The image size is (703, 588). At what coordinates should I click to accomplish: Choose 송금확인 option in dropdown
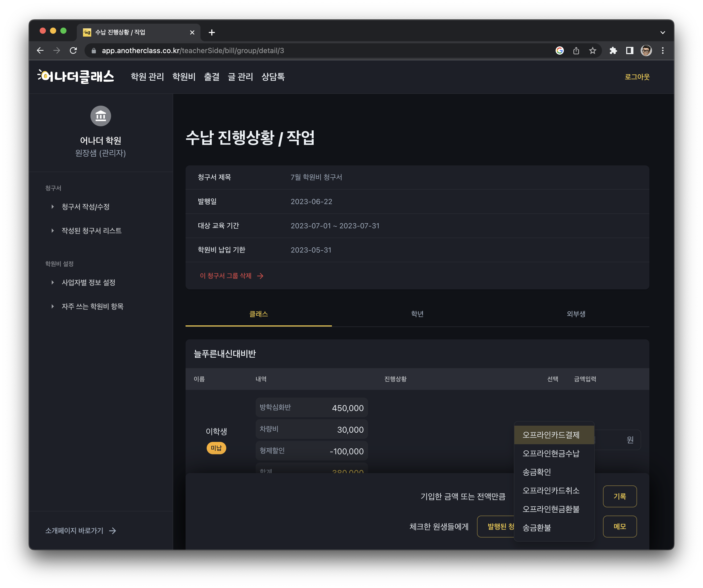click(x=537, y=472)
